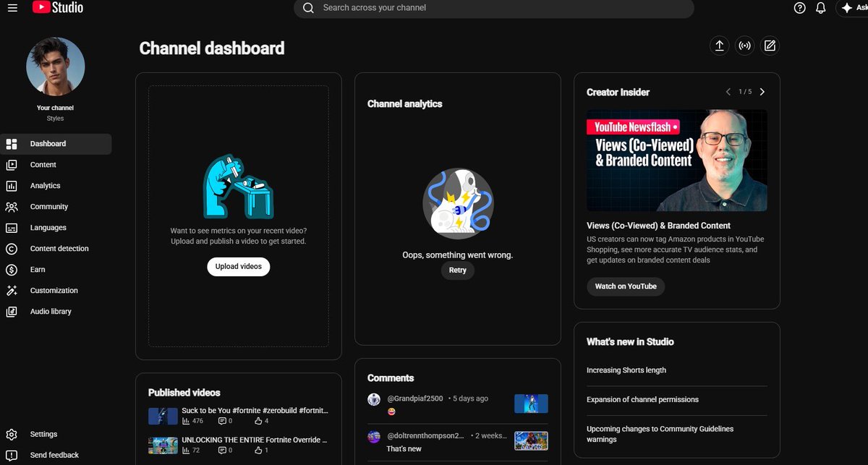
Task: Click the Search across your channel field
Action: (493, 8)
